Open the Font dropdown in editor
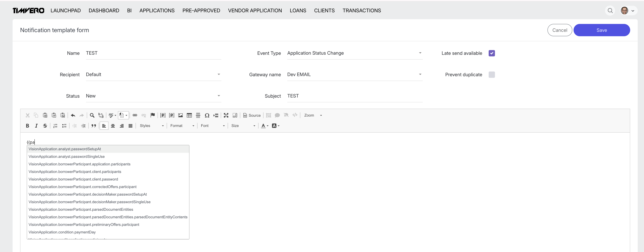This screenshot has width=644, height=252. pyautogui.click(x=213, y=126)
